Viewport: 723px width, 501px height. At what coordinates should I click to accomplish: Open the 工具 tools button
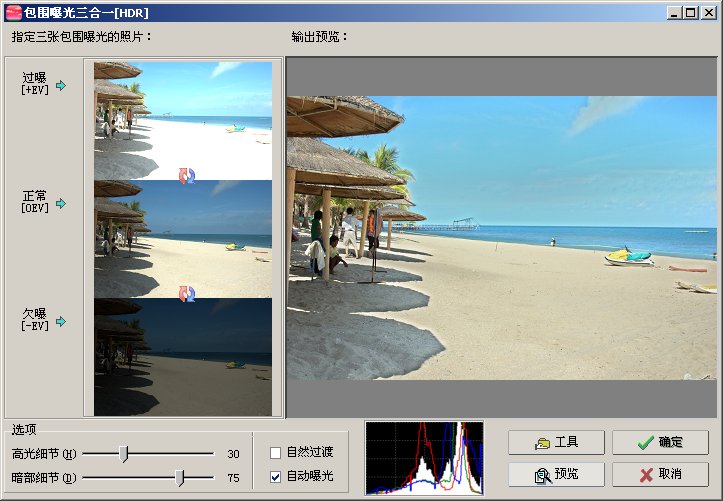click(556, 442)
